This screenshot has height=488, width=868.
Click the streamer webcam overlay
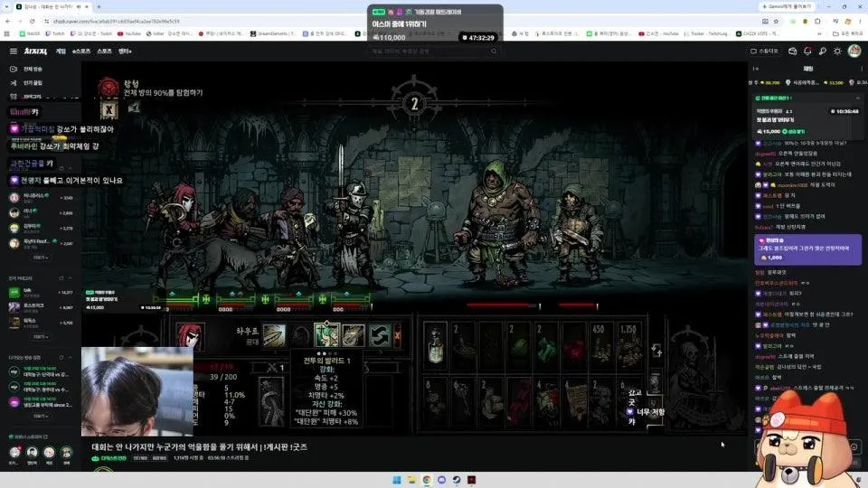pos(137,391)
